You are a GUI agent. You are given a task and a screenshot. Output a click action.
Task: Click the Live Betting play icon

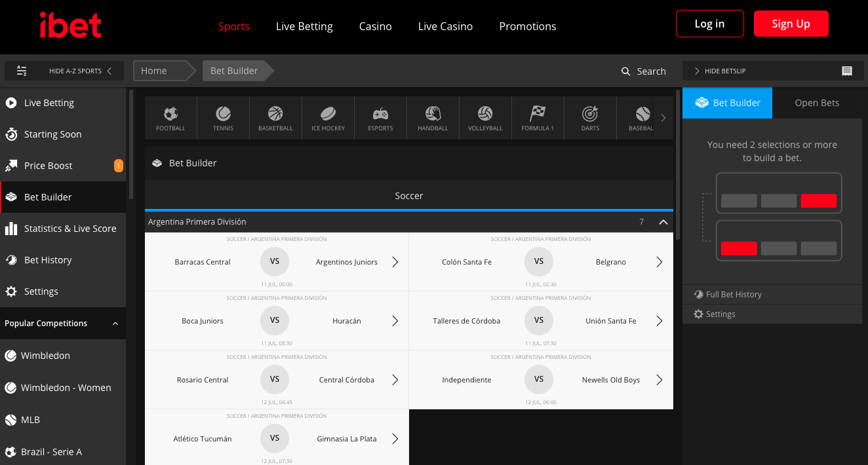pos(11,103)
